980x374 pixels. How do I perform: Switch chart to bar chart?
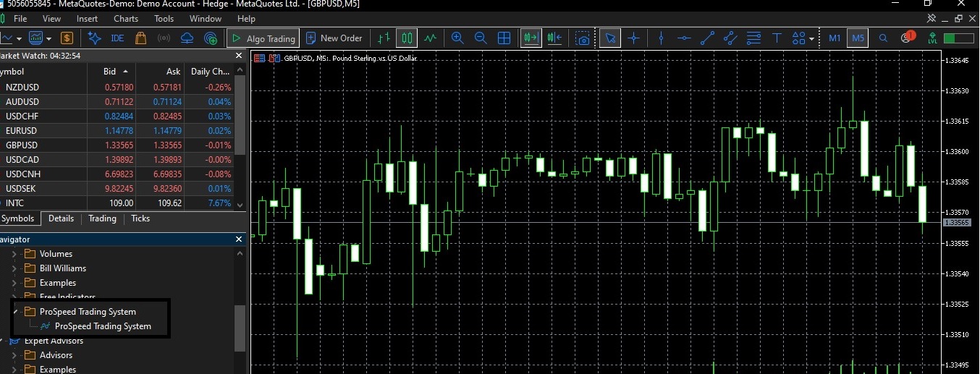coord(384,38)
